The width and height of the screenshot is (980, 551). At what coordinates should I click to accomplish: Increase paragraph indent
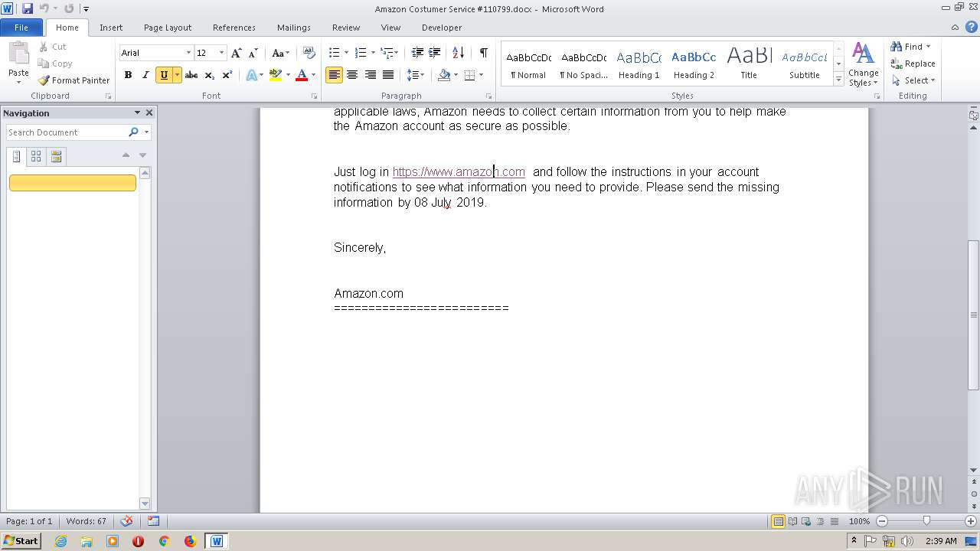click(434, 53)
